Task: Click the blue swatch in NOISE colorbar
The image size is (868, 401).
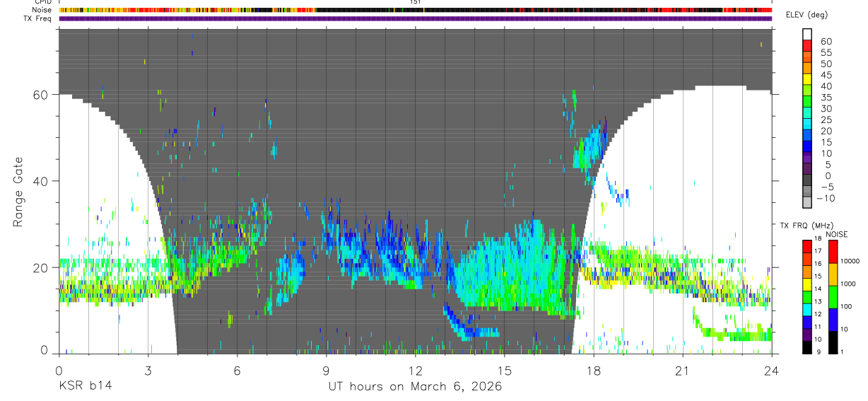Action: click(834, 319)
